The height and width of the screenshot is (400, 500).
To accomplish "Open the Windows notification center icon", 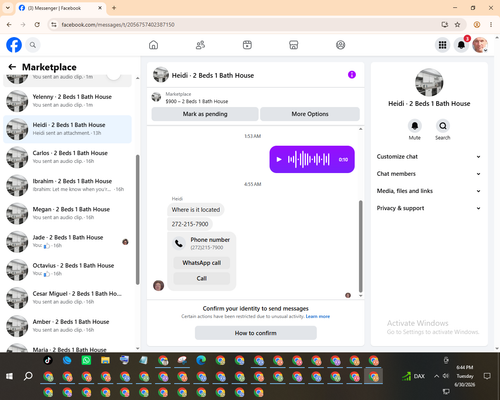I will (487, 376).
